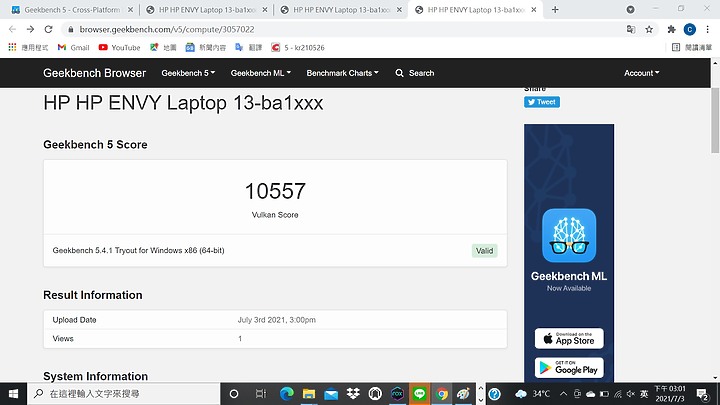720x405 pixels.
Task: Expand the Benchmark Charts dropdown
Action: point(343,73)
